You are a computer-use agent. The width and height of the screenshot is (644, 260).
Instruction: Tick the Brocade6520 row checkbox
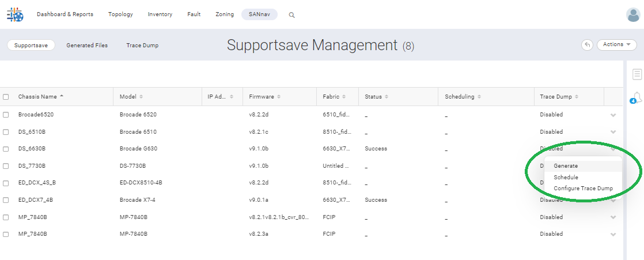click(6, 115)
